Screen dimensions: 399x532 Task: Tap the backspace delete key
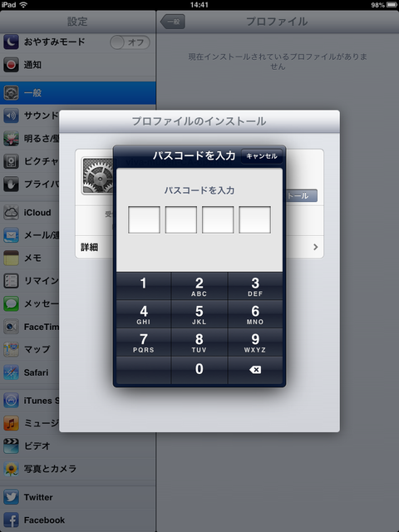(x=255, y=370)
